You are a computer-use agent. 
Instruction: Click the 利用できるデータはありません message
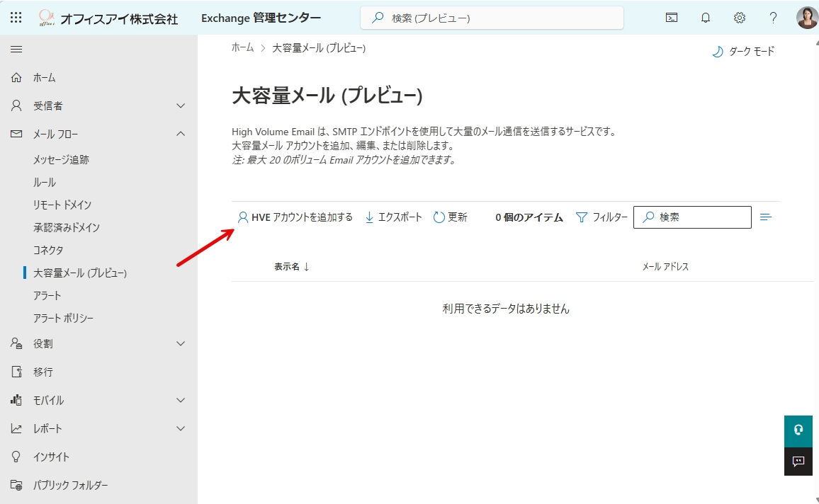click(x=506, y=309)
